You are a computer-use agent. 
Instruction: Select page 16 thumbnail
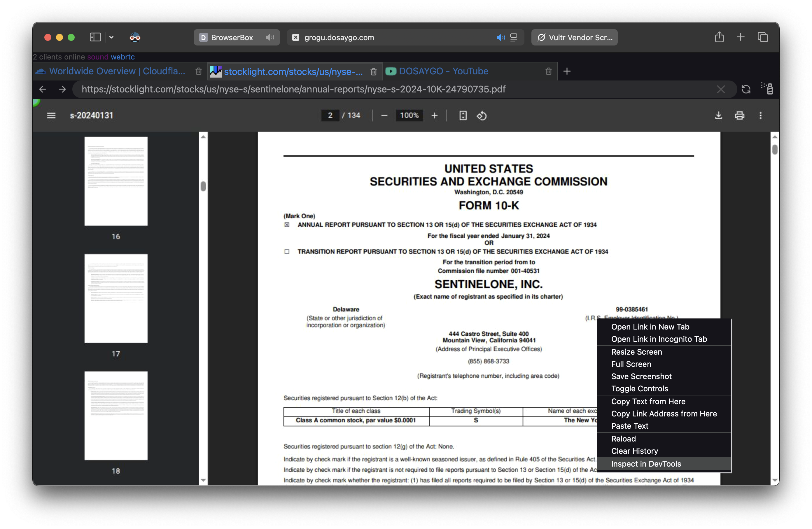point(116,181)
